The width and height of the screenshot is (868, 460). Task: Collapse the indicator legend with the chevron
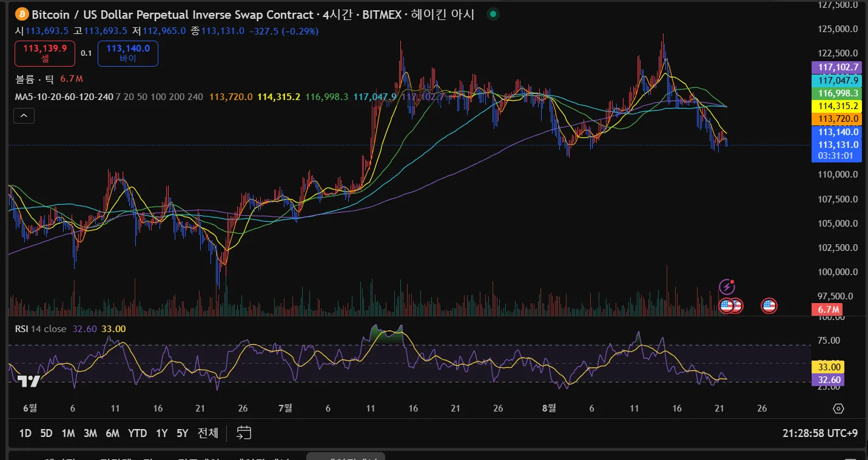[x=24, y=115]
